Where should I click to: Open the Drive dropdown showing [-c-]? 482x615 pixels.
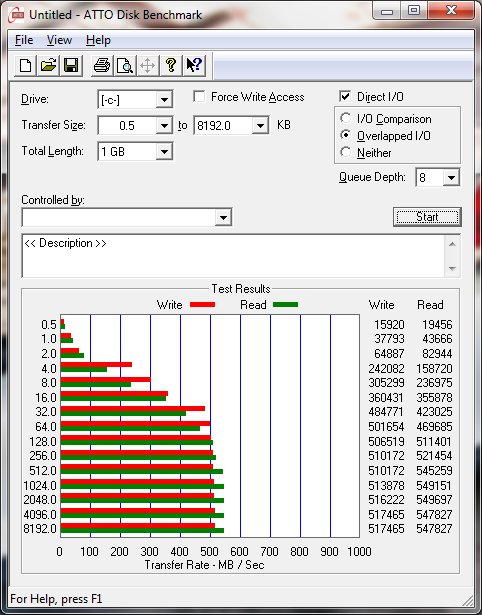click(x=164, y=100)
